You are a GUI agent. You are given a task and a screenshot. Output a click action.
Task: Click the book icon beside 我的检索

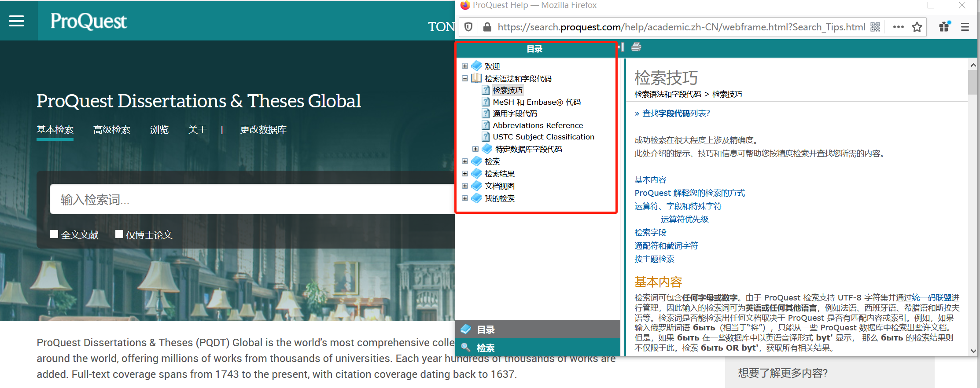[476, 198]
